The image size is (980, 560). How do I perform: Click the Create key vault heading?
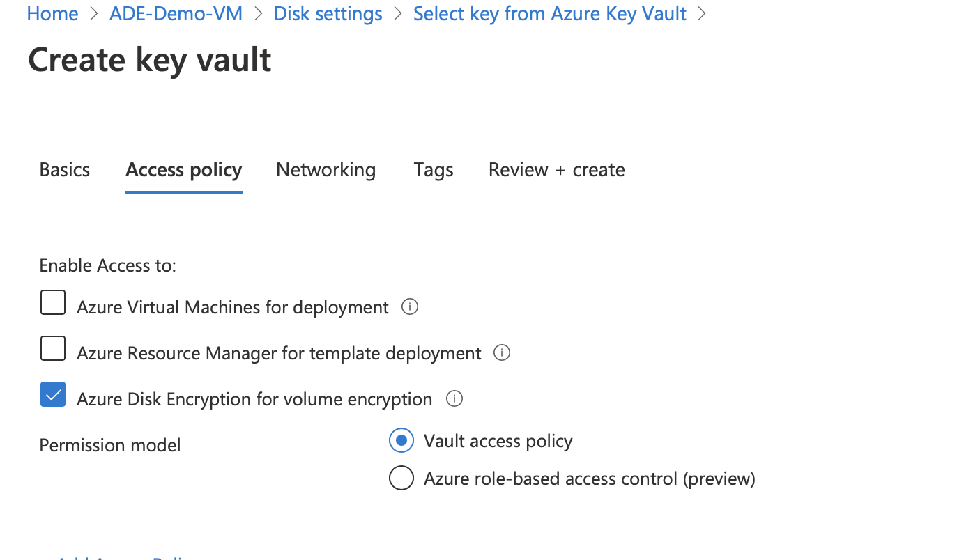[150, 59]
